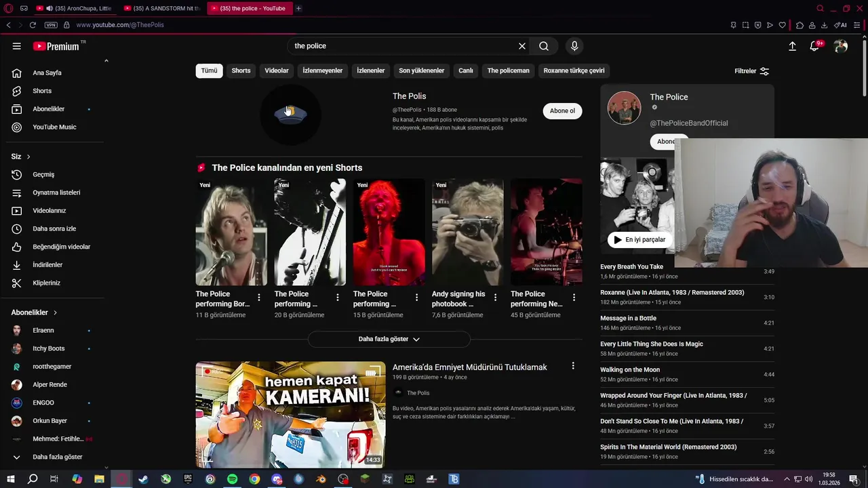Add page to Opera bookmarks heart
This screenshot has height=488, width=868.
click(x=782, y=25)
